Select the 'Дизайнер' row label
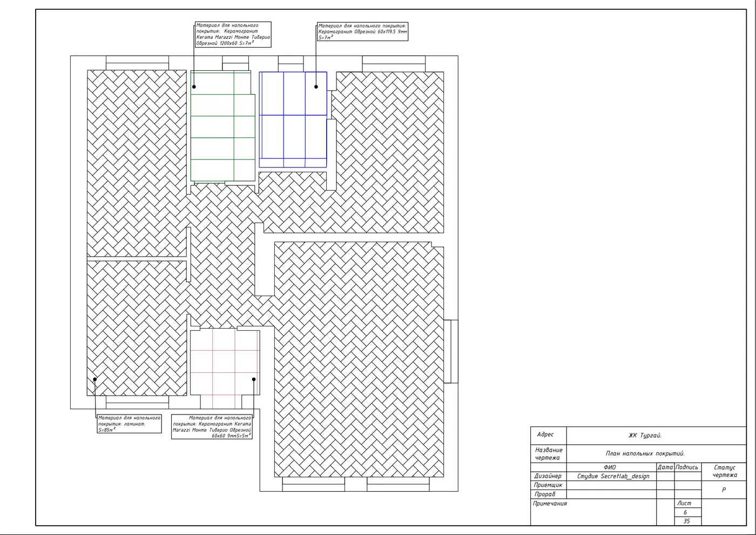 click(548, 476)
